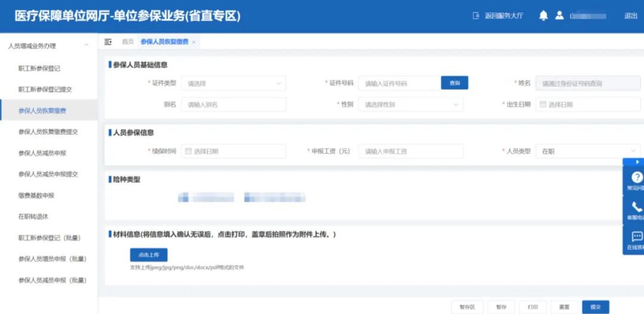
Task: Click the 暂存 button
Action: point(501,307)
